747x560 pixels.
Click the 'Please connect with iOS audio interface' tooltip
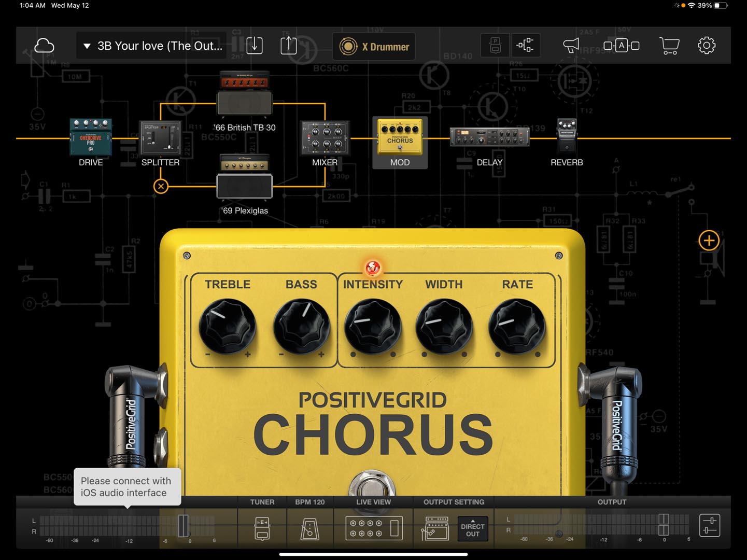(x=128, y=487)
